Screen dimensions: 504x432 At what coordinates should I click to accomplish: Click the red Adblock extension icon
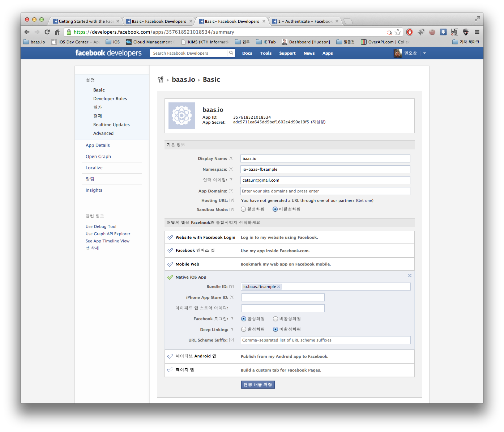[x=410, y=32]
